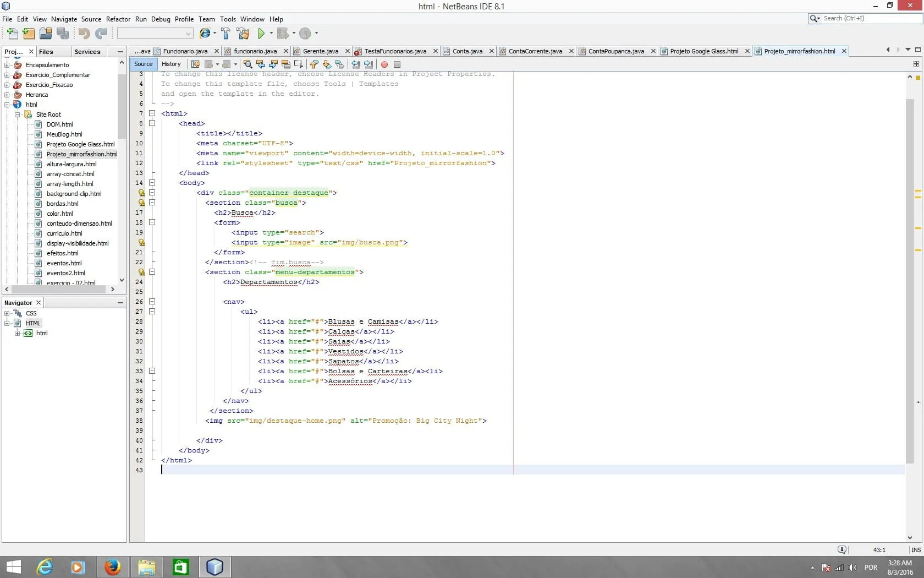The image size is (924, 578).
Task: Run the project with green play icon
Action: pos(261,34)
